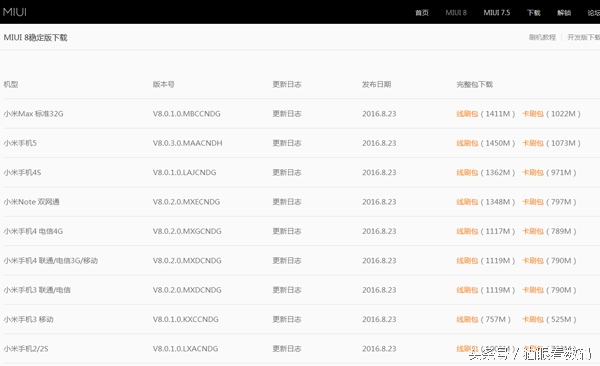
Task: Click the 发布日期 column header
Action: point(377,84)
